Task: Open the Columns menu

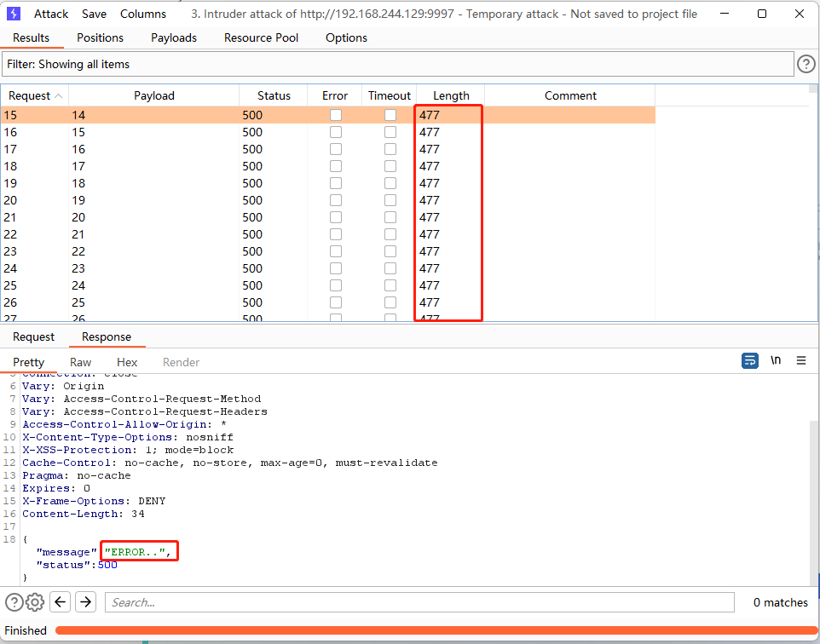Action: [143, 14]
